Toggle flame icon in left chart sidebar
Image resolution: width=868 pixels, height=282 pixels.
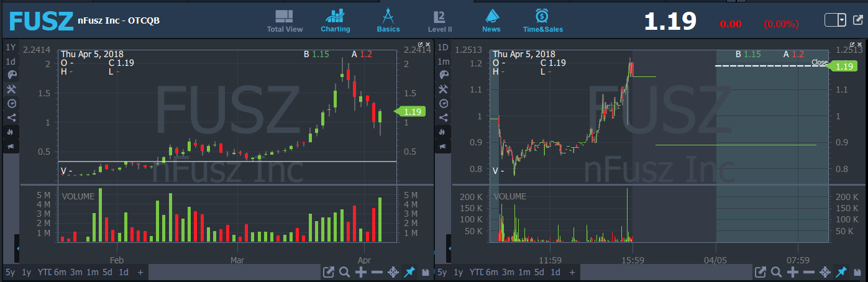click(12, 132)
